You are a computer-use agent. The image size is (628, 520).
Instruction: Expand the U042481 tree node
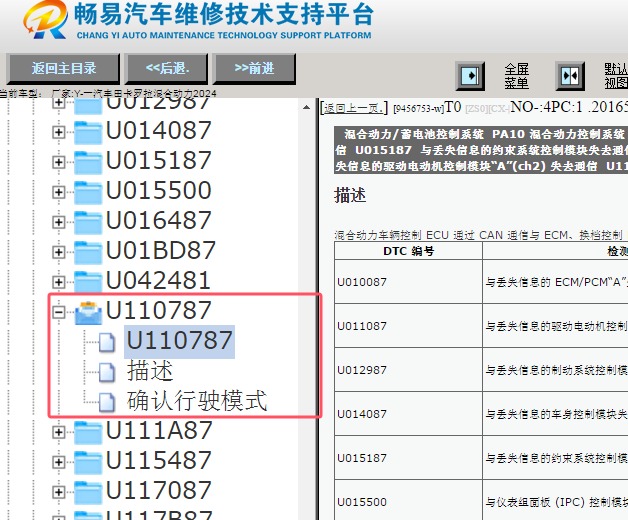(x=58, y=282)
